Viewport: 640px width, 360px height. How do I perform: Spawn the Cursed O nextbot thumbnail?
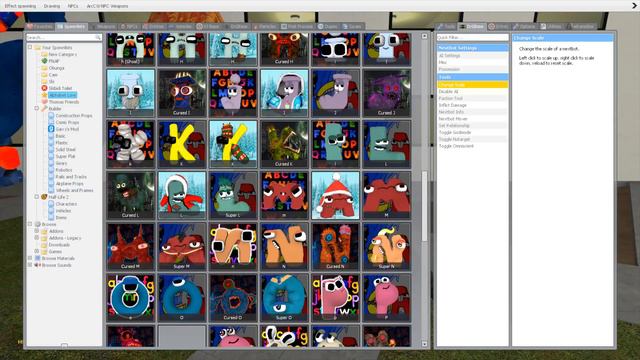(233, 298)
